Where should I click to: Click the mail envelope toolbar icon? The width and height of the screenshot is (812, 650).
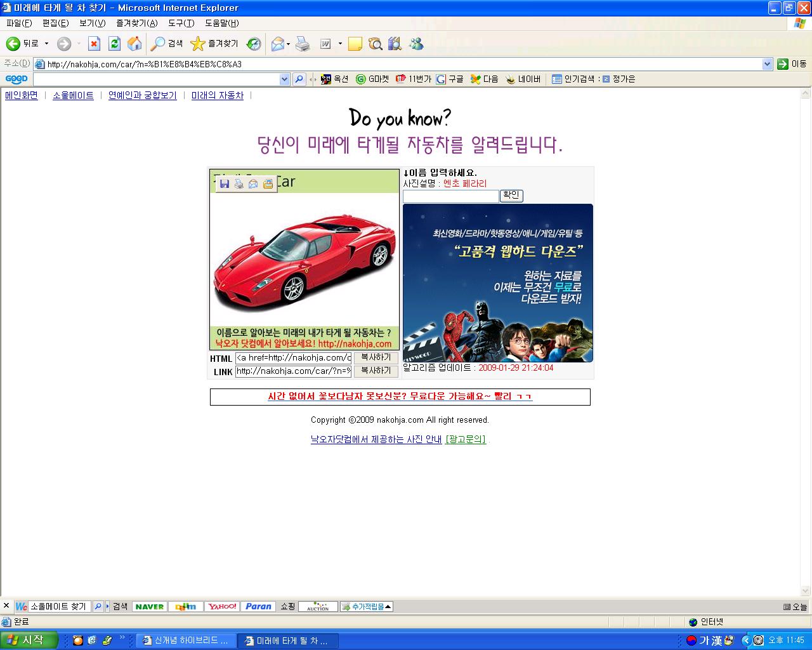click(277, 44)
